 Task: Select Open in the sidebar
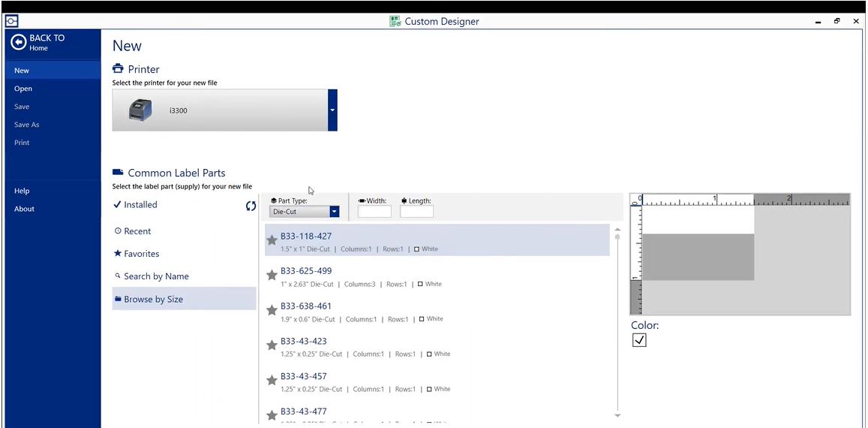[x=53, y=89]
